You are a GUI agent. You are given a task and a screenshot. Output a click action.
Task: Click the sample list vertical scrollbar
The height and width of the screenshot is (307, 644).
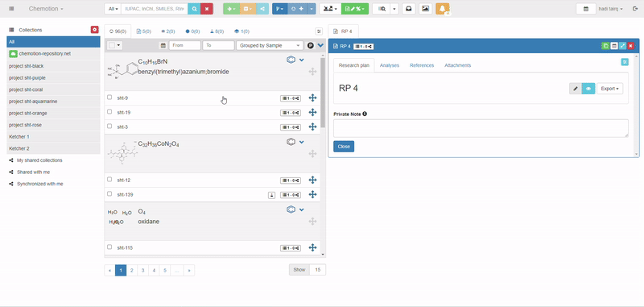(x=323, y=93)
